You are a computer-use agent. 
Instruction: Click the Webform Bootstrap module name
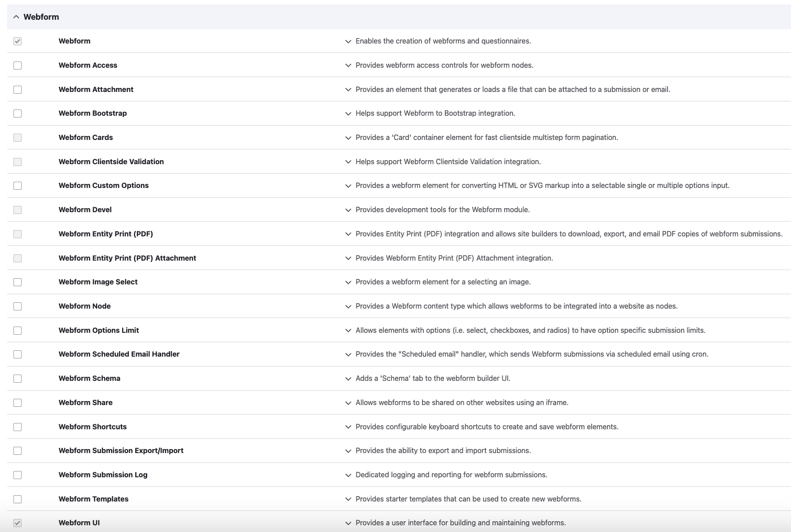click(x=93, y=113)
